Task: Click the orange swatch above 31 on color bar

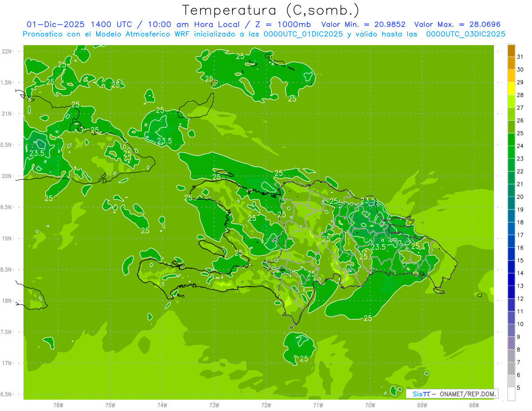Action: pos(511,51)
